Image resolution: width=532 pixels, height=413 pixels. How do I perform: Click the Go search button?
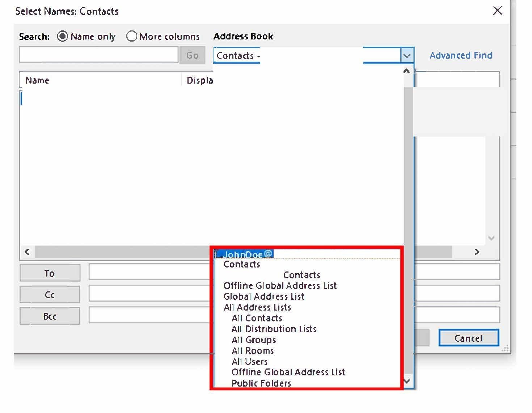(x=192, y=55)
